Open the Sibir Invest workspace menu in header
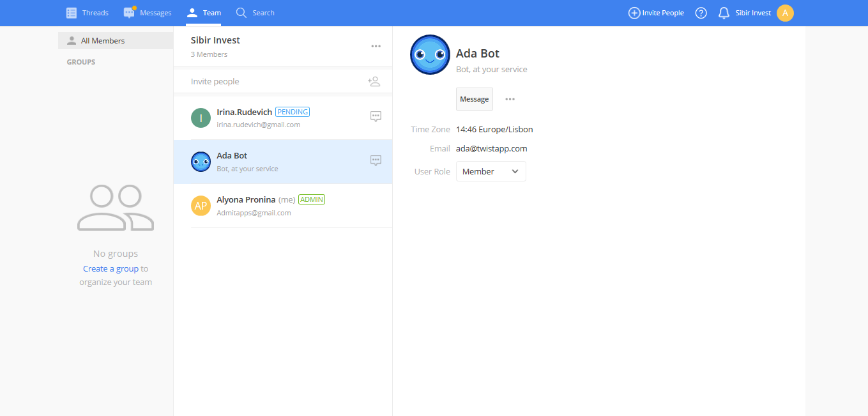Screen dimensions: 868x416 tap(753, 13)
